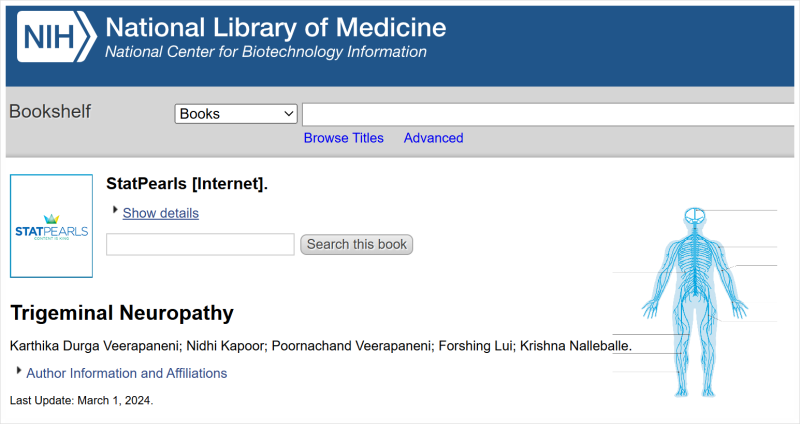Image resolution: width=800 pixels, height=424 pixels.
Task: Go to Browse Titles
Action: tap(343, 138)
